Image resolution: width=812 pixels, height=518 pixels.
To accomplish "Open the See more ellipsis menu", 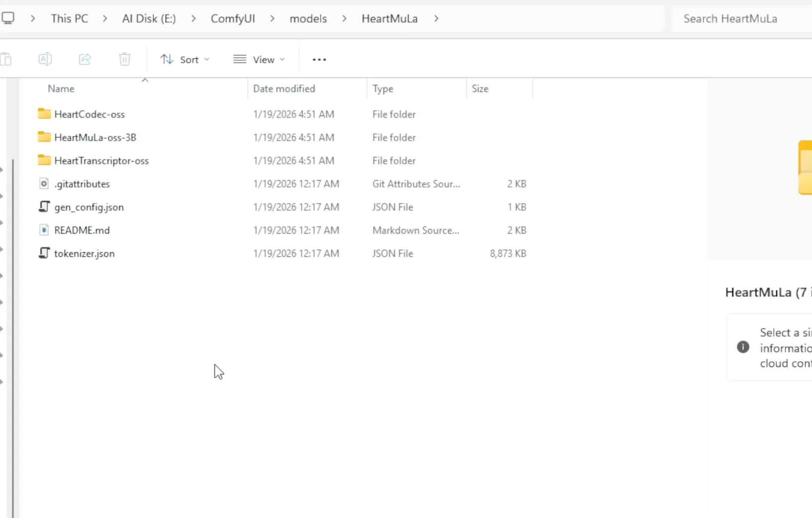I will (318, 59).
